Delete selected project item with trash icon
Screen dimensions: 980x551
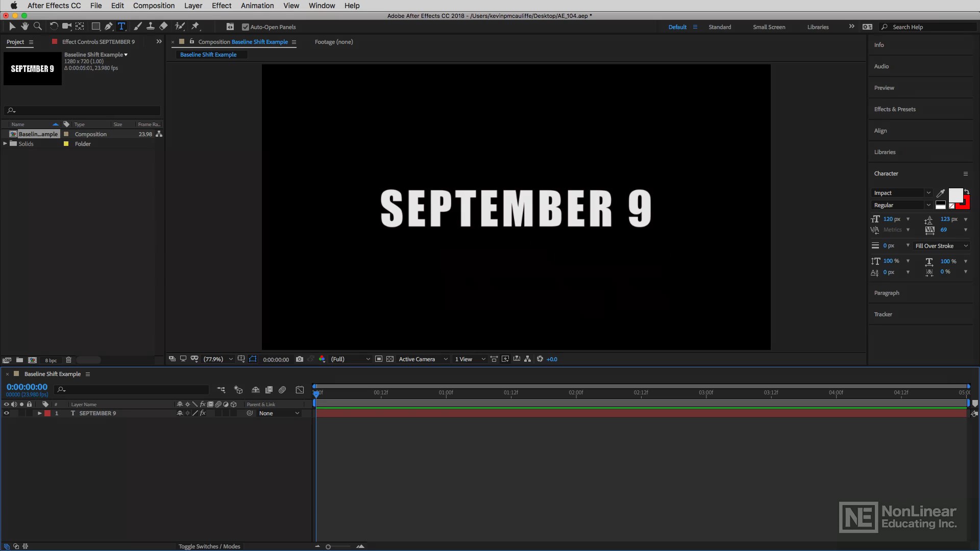(x=68, y=360)
